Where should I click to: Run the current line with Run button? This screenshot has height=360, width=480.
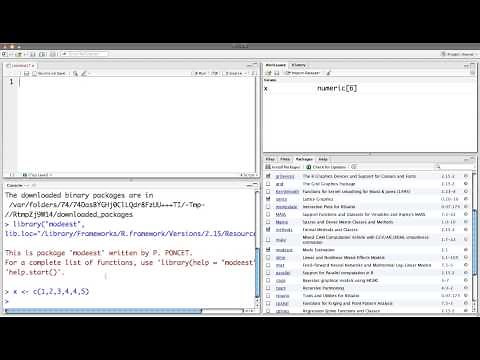[200, 73]
